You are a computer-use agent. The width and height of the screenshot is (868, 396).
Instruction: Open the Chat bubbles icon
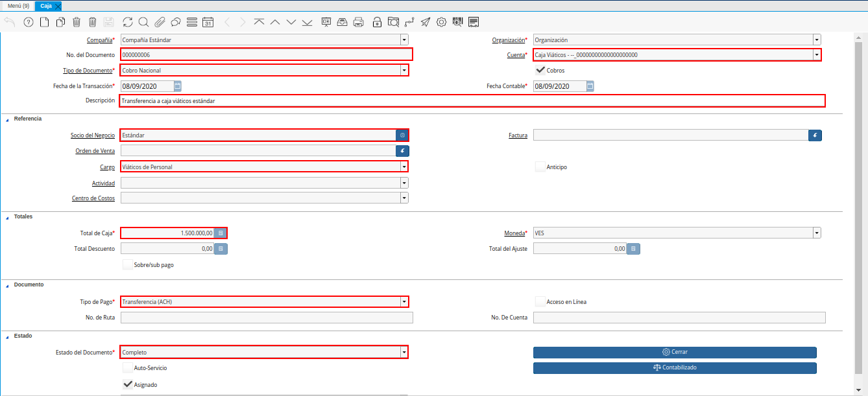(176, 22)
